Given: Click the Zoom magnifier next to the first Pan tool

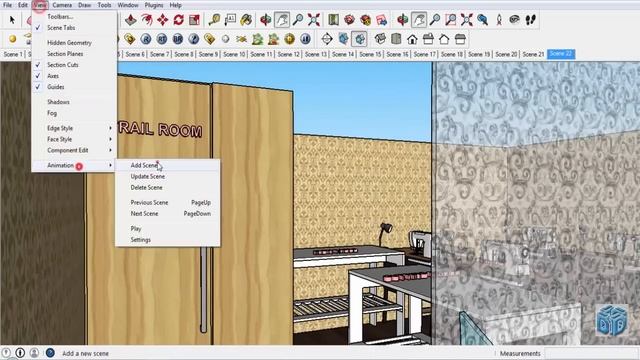Looking at the screenshot, I should (x=298, y=20).
